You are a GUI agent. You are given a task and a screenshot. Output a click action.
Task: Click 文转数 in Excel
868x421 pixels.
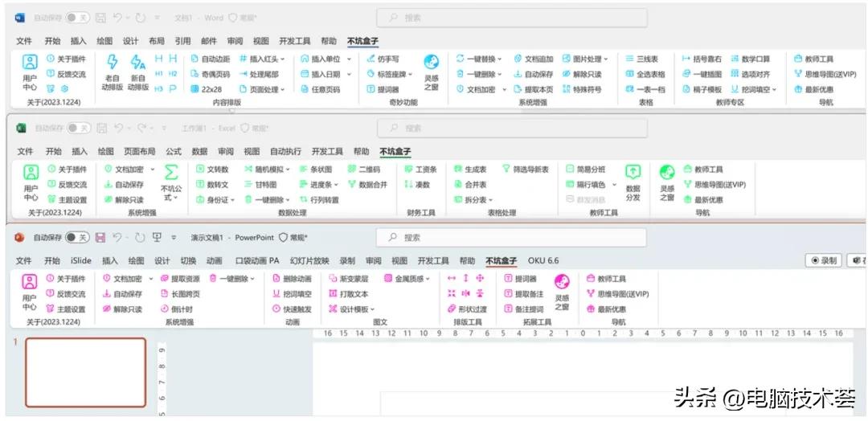coord(212,170)
